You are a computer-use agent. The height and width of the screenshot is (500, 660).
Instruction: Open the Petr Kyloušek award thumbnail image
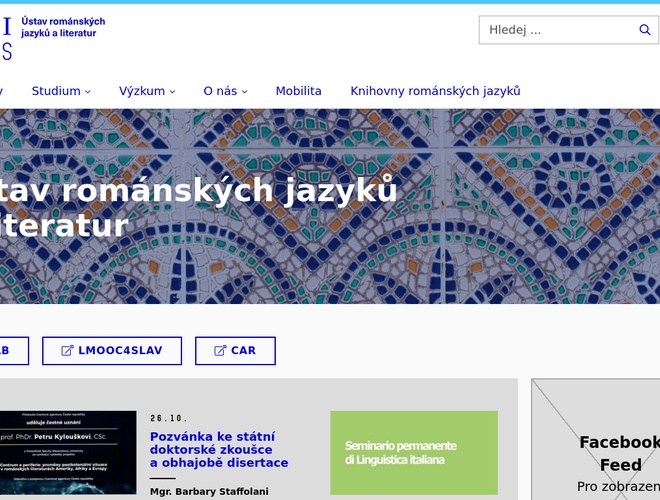pos(68,452)
